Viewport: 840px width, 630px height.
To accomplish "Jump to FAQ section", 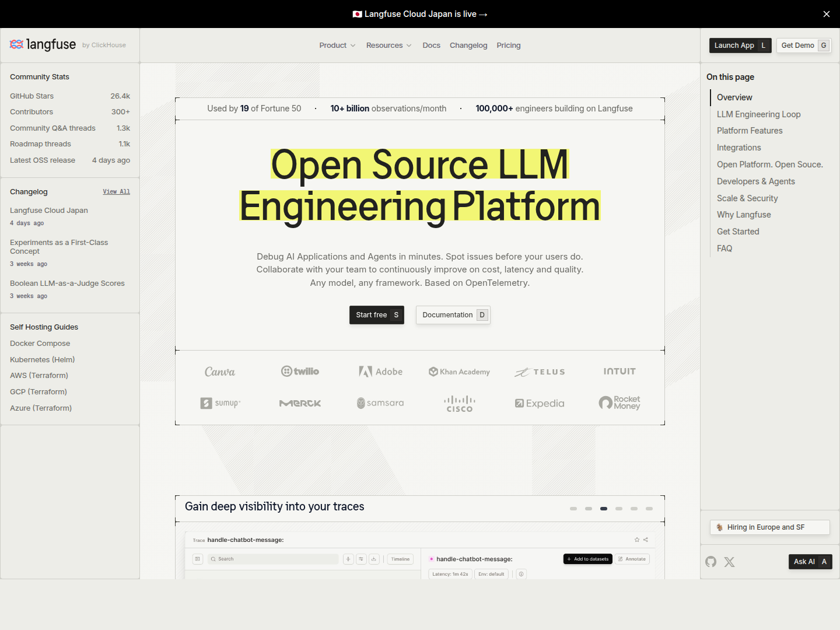I will [x=724, y=249].
